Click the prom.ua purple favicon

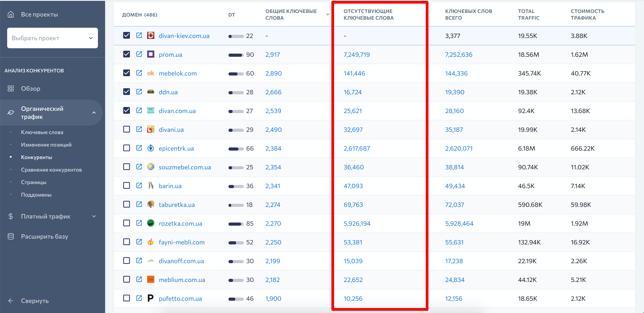[x=150, y=54]
